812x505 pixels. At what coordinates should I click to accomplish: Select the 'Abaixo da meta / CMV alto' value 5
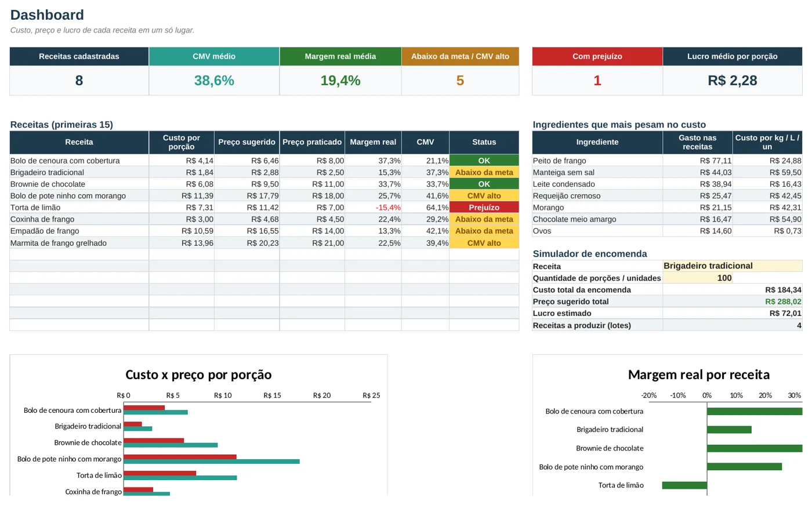(x=460, y=81)
